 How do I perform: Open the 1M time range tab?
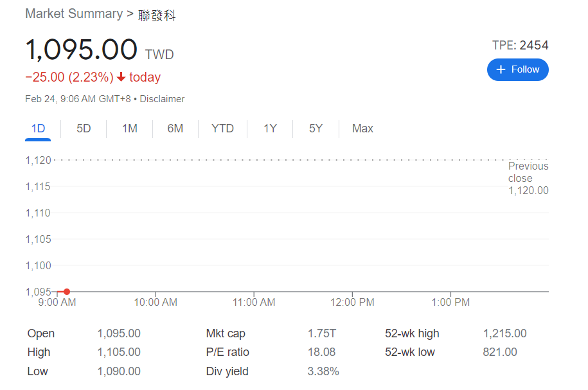pos(130,129)
